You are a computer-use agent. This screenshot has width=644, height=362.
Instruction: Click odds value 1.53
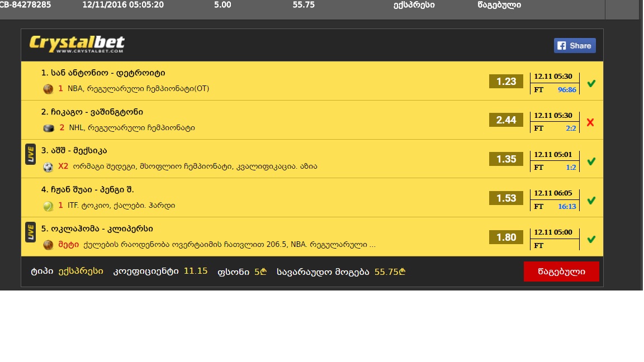506,198
